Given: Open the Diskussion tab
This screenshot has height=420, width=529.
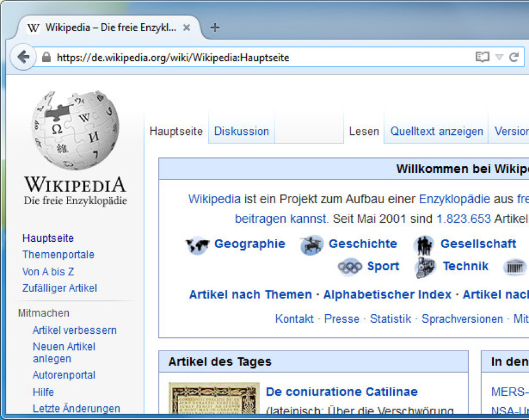Looking at the screenshot, I should 242,131.
